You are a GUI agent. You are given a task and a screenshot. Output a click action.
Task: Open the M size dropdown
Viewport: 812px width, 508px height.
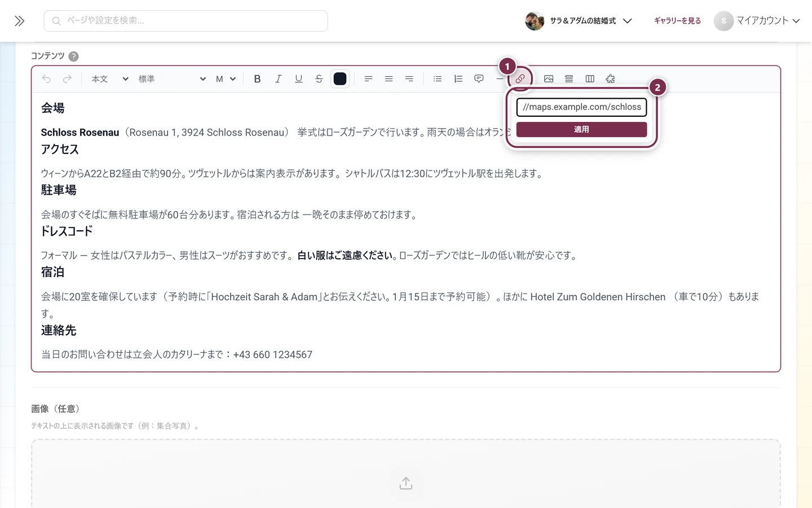226,79
